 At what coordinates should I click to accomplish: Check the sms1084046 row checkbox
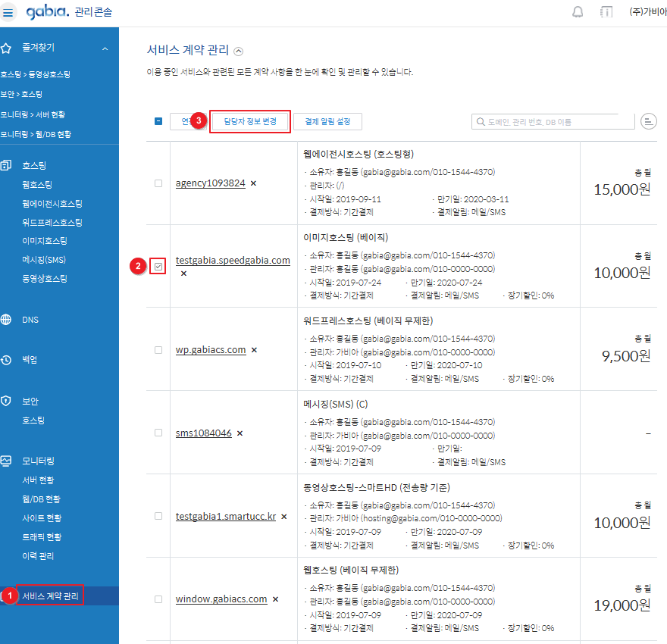tap(158, 433)
